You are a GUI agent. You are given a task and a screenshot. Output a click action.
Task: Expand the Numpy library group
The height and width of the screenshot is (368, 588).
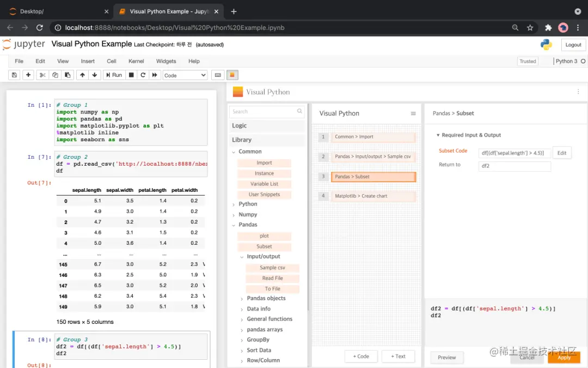point(234,215)
